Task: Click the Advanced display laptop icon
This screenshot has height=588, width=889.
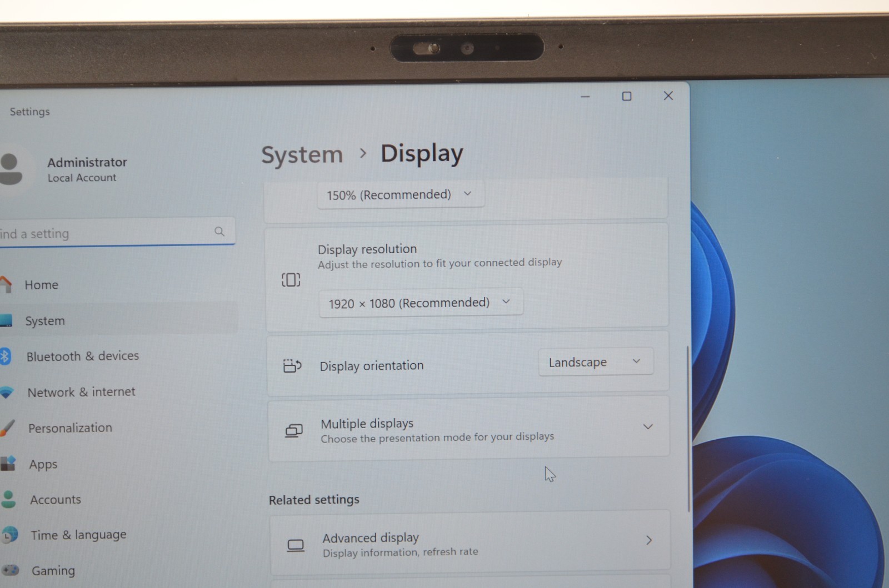Action: click(296, 546)
